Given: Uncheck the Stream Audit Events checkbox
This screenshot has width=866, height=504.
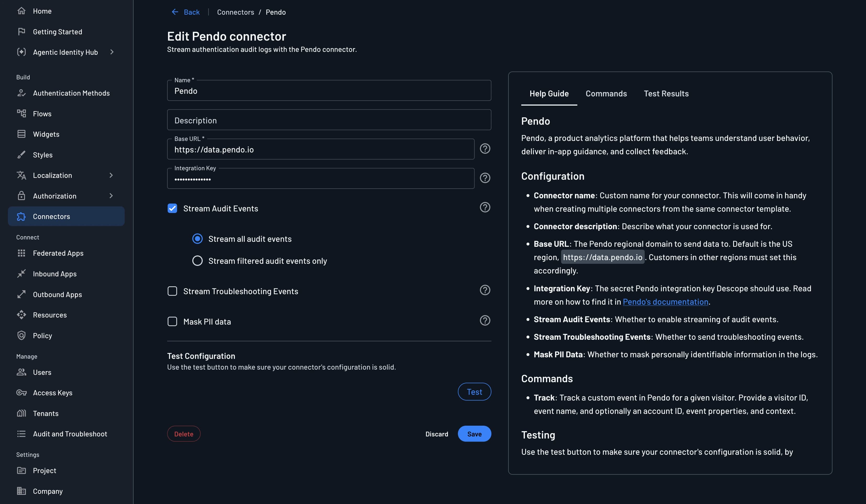Looking at the screenshot, I should (172, 208).
